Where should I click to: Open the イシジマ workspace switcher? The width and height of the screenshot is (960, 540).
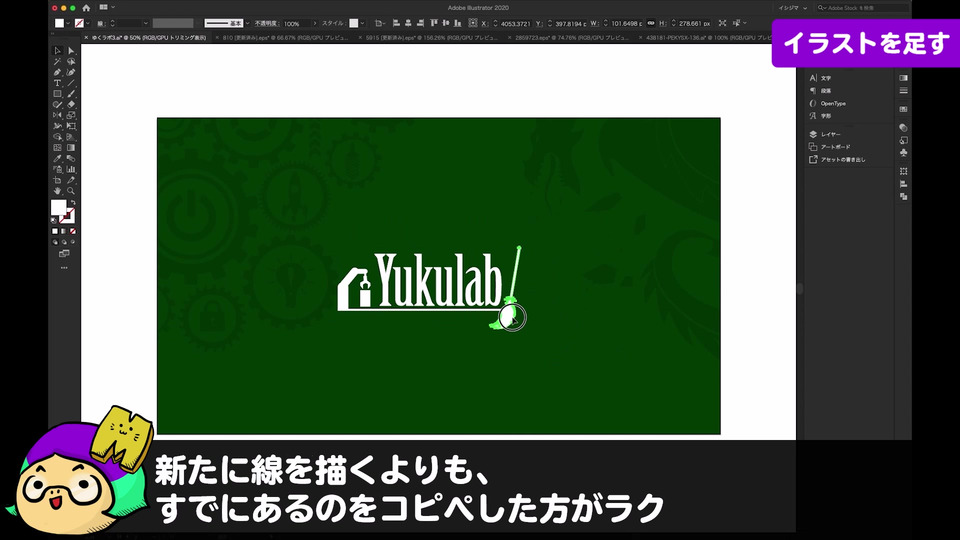[792, 8]
